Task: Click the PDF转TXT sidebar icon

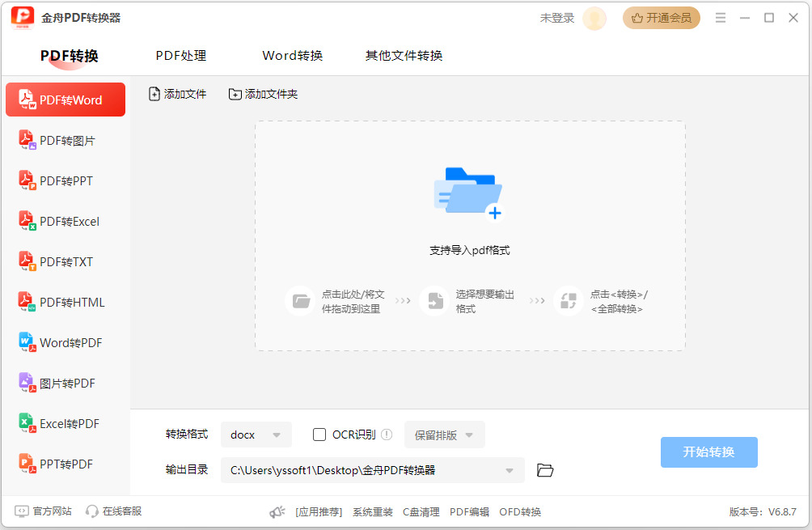Action: pyautogui.click(x=27, y=261)
